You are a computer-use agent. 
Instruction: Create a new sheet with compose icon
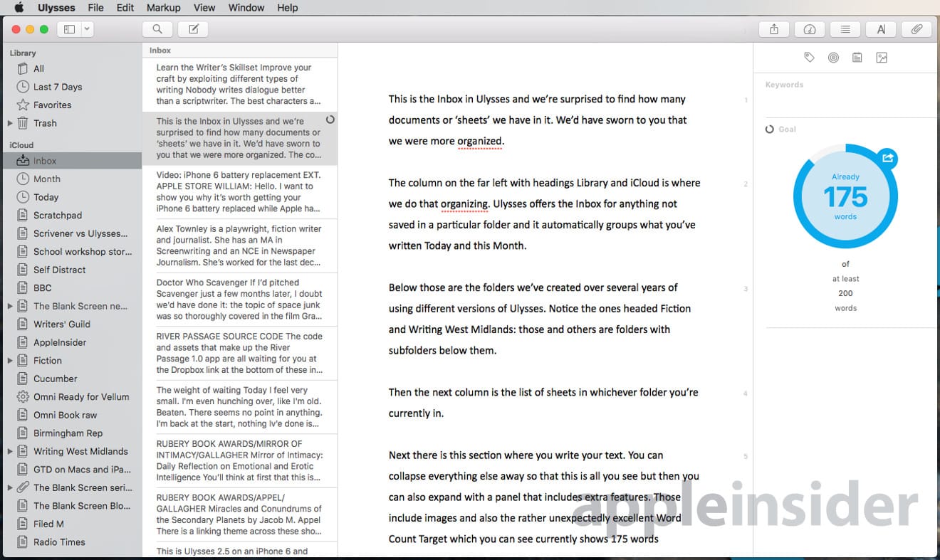(193, 29)
